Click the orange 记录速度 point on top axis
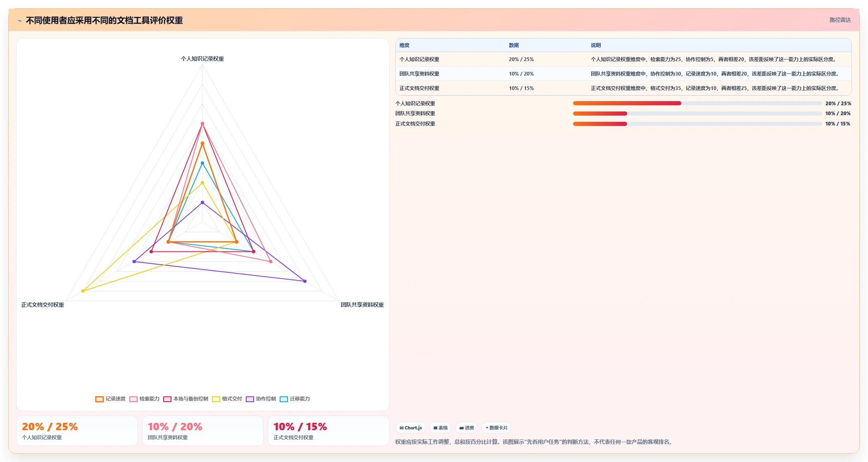868x462 pixels. [x=202, y=143]
